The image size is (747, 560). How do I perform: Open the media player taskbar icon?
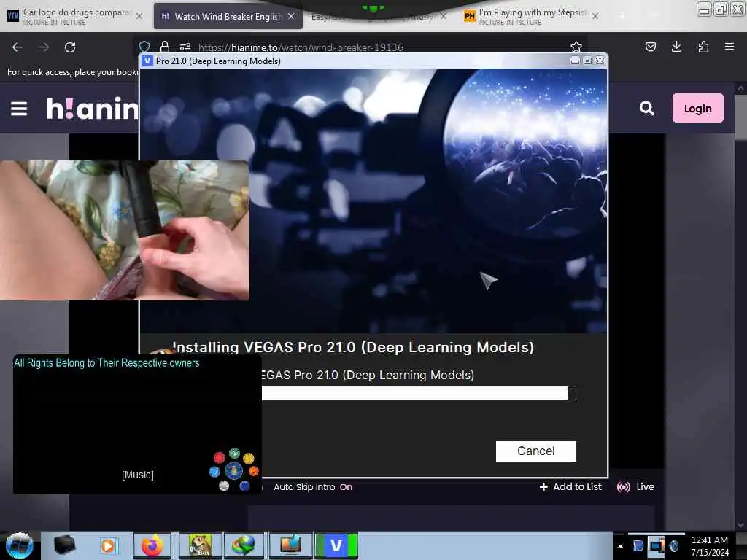pyautogui.click(x=108, y=545)
